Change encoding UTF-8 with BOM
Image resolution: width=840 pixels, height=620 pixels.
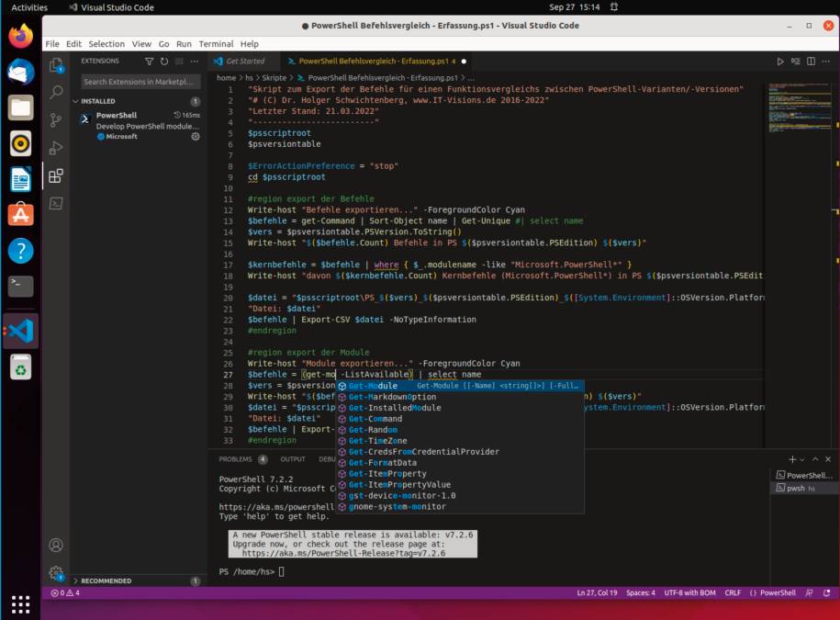(x=689, y=592)
